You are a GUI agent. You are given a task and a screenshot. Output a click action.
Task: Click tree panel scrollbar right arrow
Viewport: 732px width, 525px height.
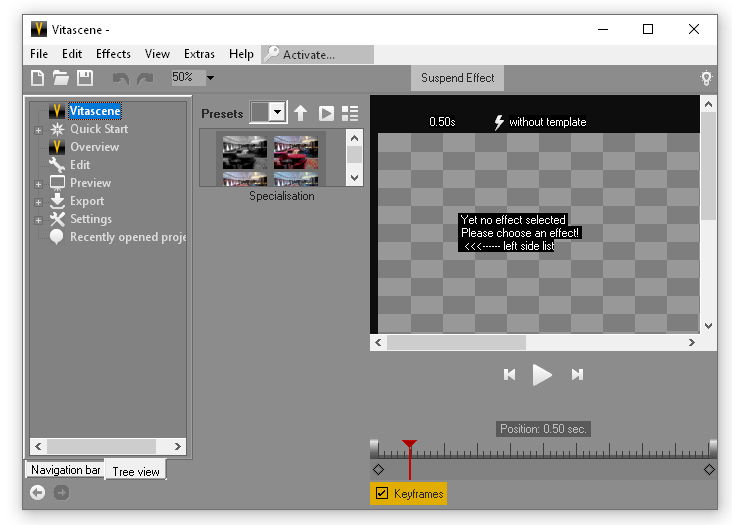177,447
